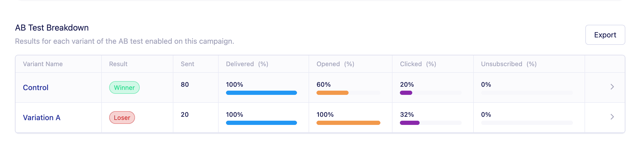Expand the Variation A row chevron
This screenshot has height=156, width=644.
coord(612,117)
